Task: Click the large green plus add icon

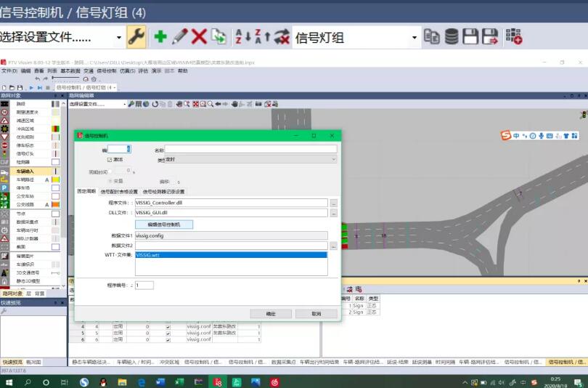Action: 160,37
